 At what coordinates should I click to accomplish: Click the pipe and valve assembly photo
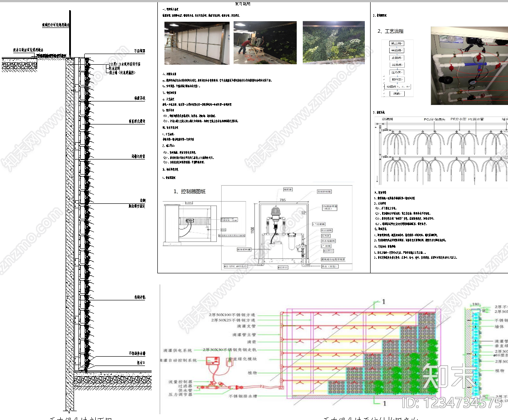click(x=469, y=66)
